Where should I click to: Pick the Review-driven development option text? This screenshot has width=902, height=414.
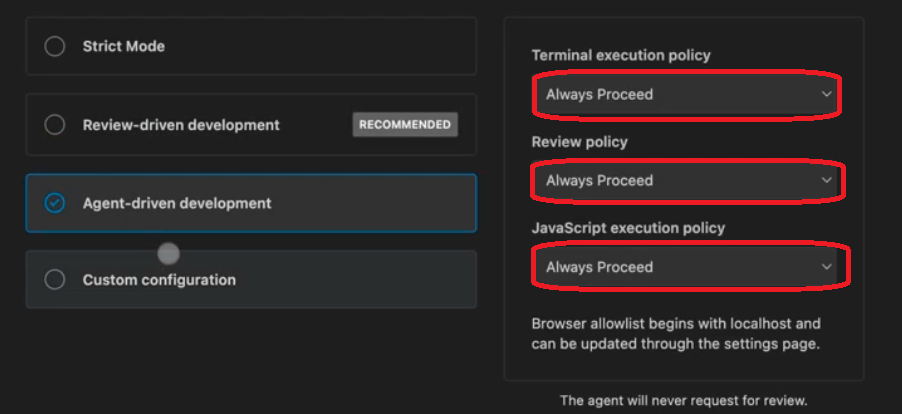[181, 125]
